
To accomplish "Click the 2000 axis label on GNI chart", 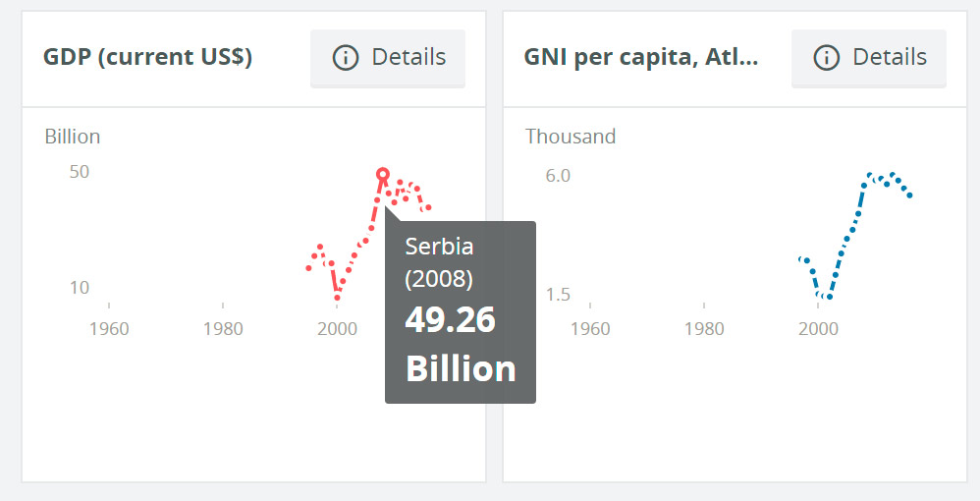I will coord(818,328).
